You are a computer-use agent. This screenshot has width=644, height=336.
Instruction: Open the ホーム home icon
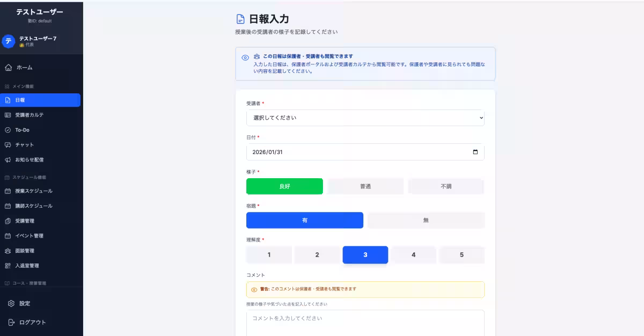[x=9, y=68]
